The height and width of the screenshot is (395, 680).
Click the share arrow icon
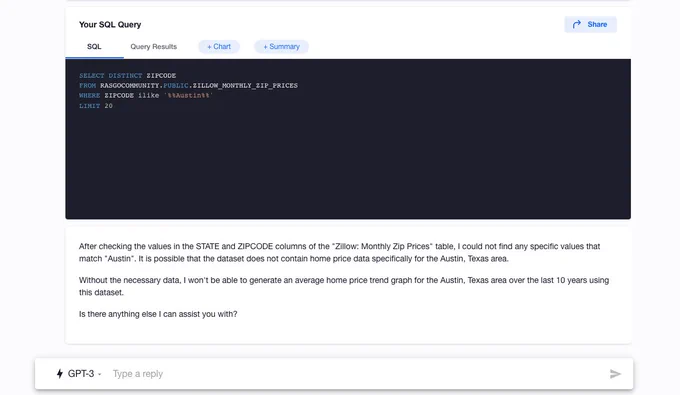[x=577, y=24]
